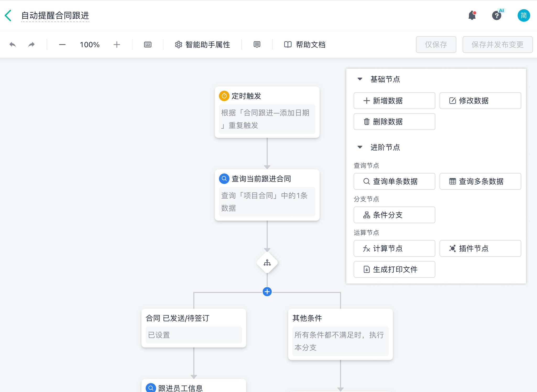The image size is (537, 392).
Task: Collapse the 基础节点 section
Action: (360, 79)
